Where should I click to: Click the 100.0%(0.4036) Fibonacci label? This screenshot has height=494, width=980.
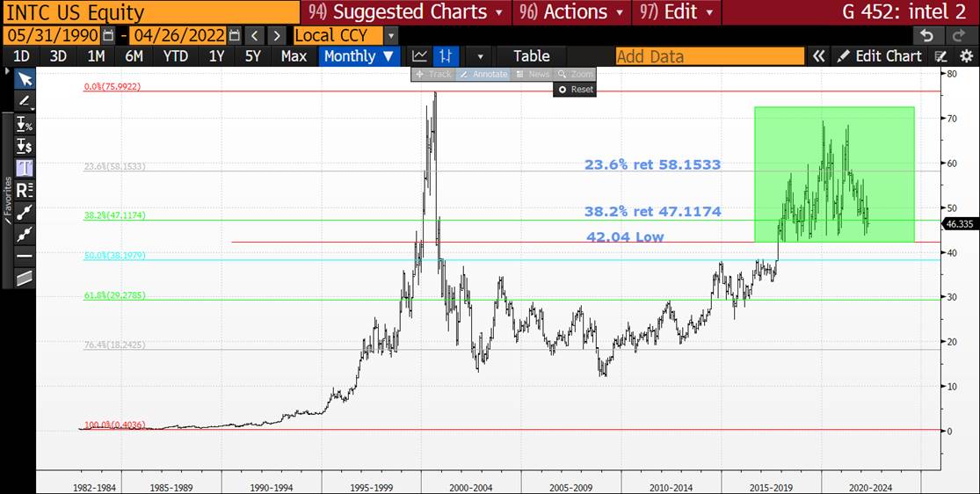tap(115, 425)
